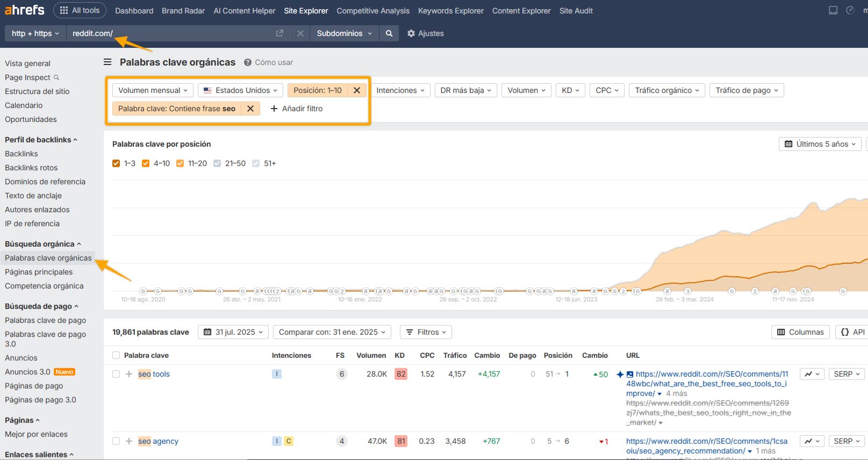The width and height of the screenshot is (868, 460).
Task: Open the monitor icon in top bar
Action: pyautogui.click(x=833, y=10)
